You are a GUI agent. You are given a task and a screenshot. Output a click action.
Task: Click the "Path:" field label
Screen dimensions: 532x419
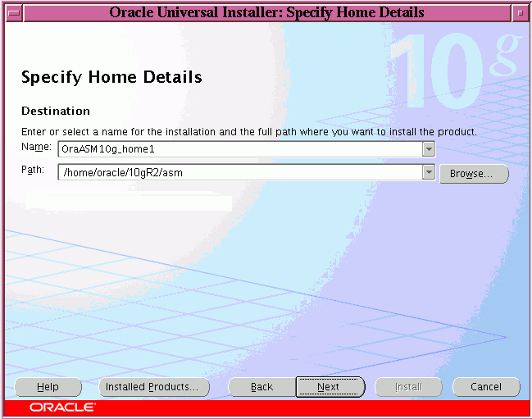pos(34,170)
